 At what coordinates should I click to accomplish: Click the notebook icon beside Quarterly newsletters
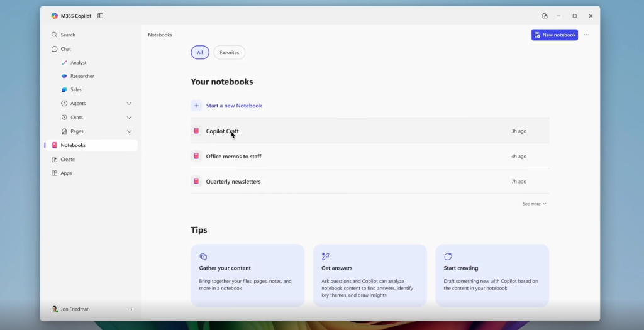click(x=196, y=181)
